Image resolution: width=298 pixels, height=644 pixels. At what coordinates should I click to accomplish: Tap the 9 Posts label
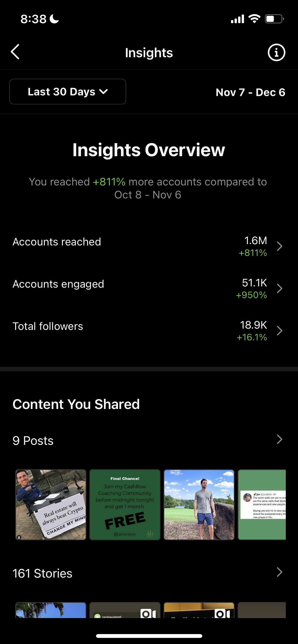coord(33,441)
